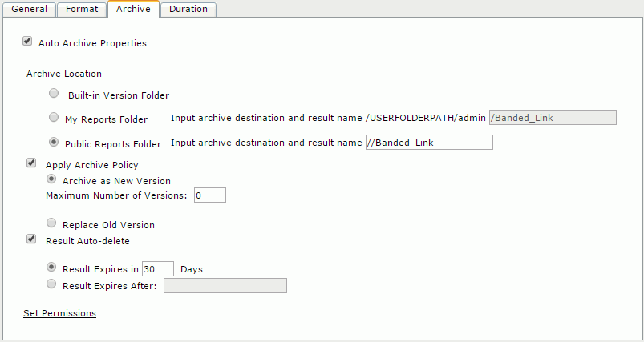The width and height of the screenshot is (644, 342).
Task: Switch to the General tab
Action: [30, 10]
